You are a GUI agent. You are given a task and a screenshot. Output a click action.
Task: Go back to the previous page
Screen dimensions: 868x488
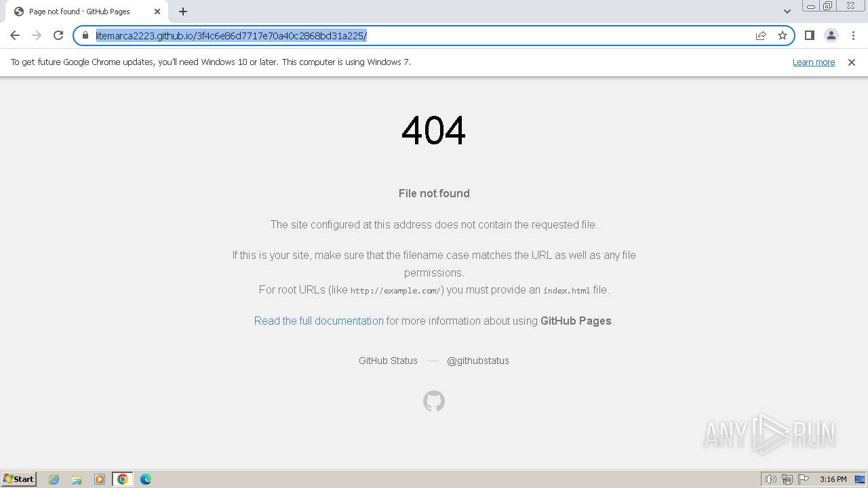15,35
